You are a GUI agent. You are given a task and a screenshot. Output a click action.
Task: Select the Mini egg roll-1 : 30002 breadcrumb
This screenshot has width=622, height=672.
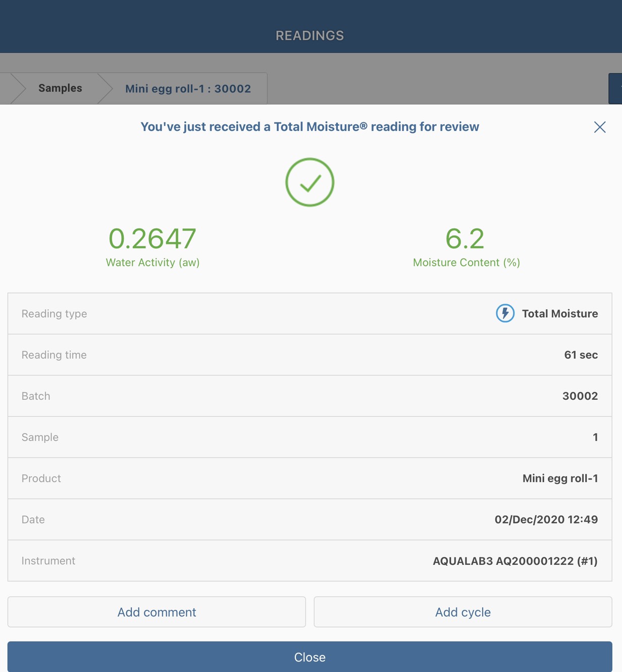pos(188,89)
